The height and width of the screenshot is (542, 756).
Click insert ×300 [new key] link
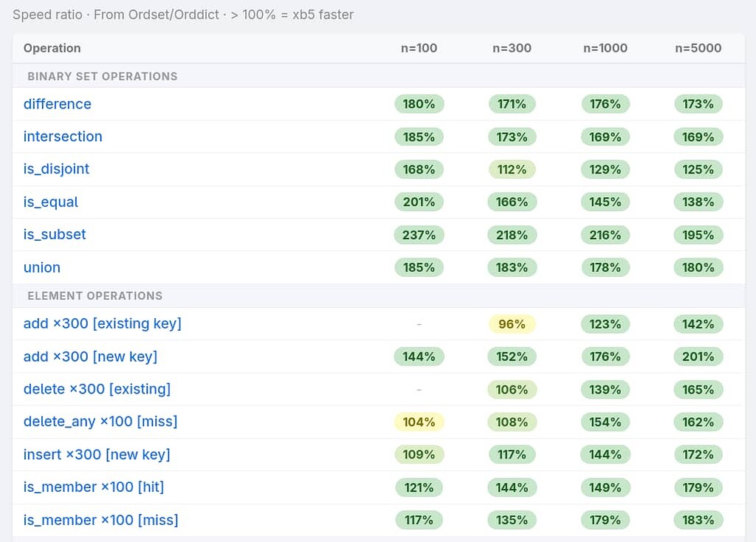click(97, 454)
